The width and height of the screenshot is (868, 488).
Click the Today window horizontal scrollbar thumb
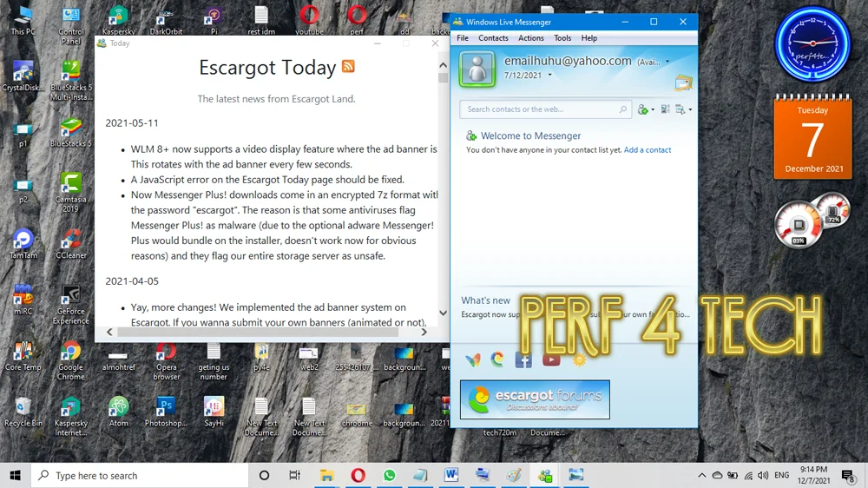pyautogui.click(x=258, y=332)
